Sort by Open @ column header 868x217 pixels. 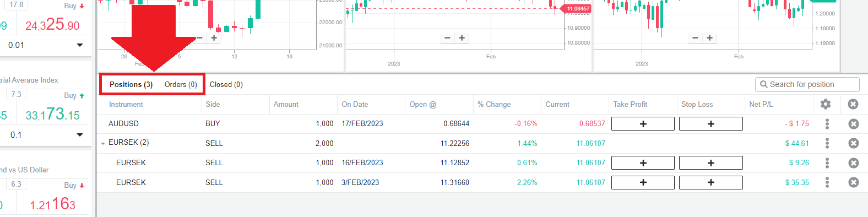422,104
